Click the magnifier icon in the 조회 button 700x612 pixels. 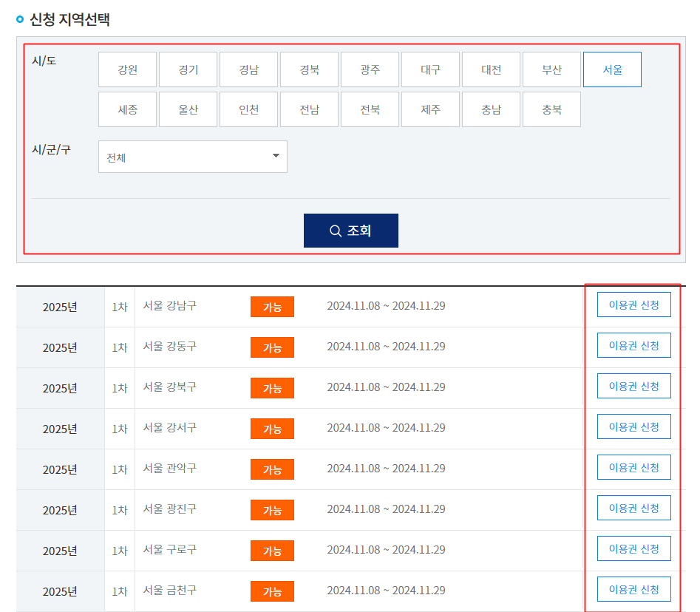[336, 230]
